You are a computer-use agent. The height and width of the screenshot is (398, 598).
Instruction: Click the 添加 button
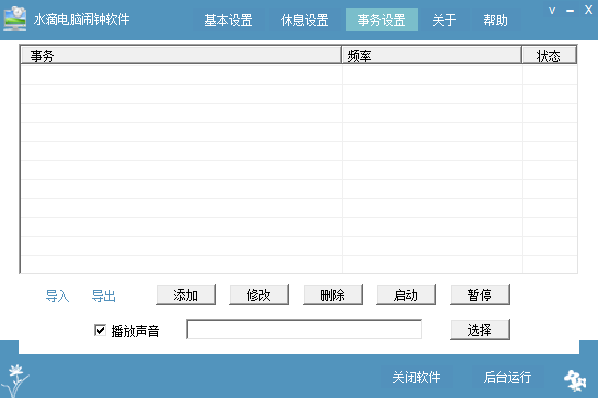click(186, 295)
